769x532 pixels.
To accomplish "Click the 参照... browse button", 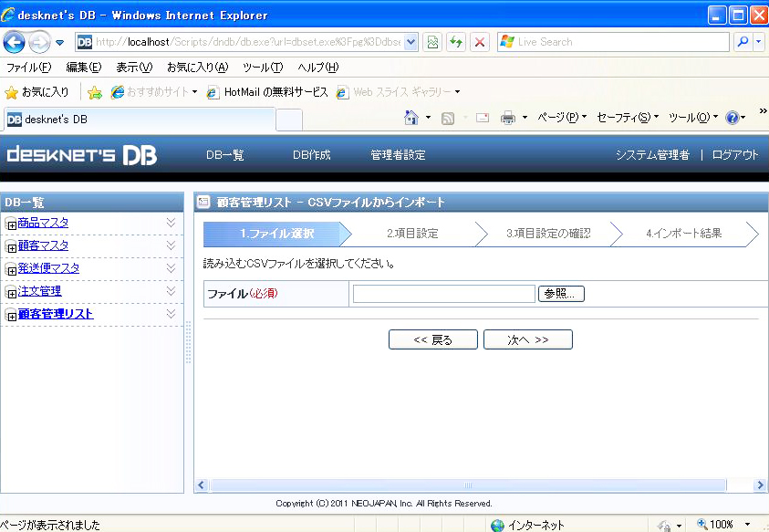I will click(561, 294).
